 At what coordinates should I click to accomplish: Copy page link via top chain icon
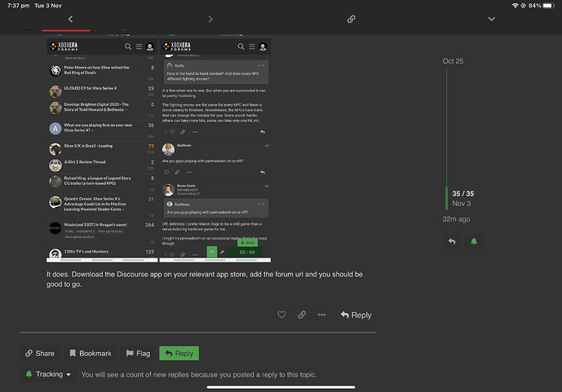[352, 19]
